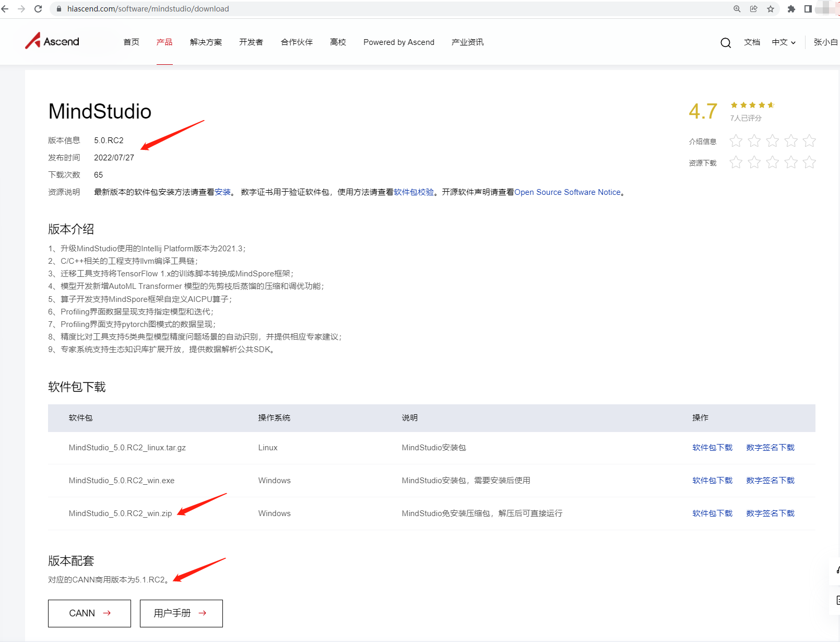Rate 资源下载 with two stars
Image resolution: width=840 pixels, height=642 pixels.
(x=754, y=162)
